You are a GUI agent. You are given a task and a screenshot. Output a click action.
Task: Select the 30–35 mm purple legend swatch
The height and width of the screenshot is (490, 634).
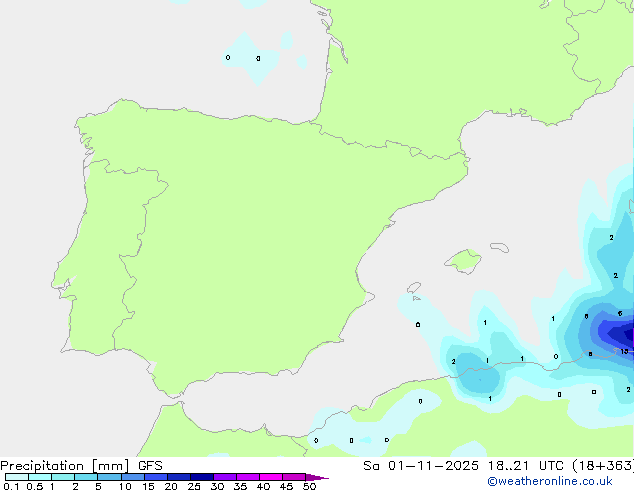click(225, 477)
